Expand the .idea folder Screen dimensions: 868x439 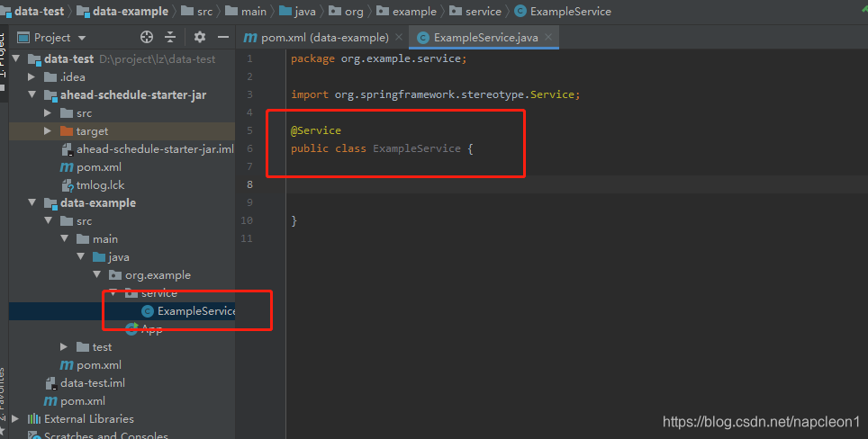click(32, 76)
